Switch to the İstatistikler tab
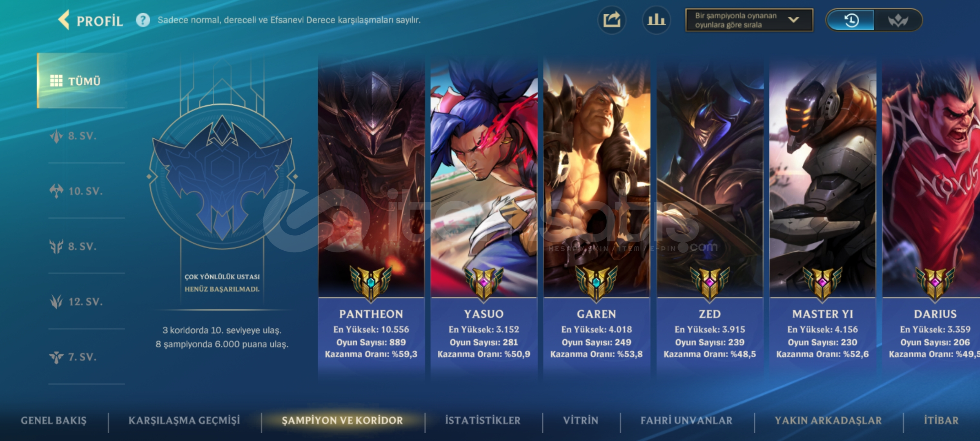 483,420
